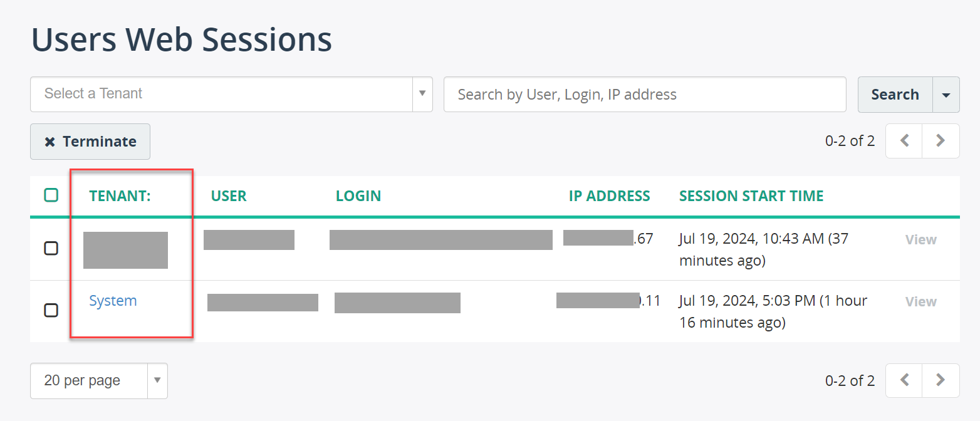Focus the Search by User, Login, IP field
Image resolution: width=980 pixels, height=421 pixels.
(x=645, y=95)
